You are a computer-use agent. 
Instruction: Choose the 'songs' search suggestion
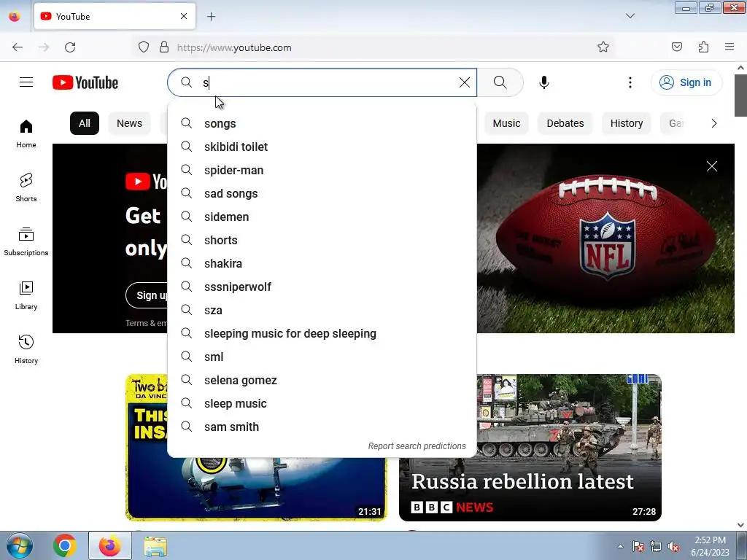tap(322, 123)
